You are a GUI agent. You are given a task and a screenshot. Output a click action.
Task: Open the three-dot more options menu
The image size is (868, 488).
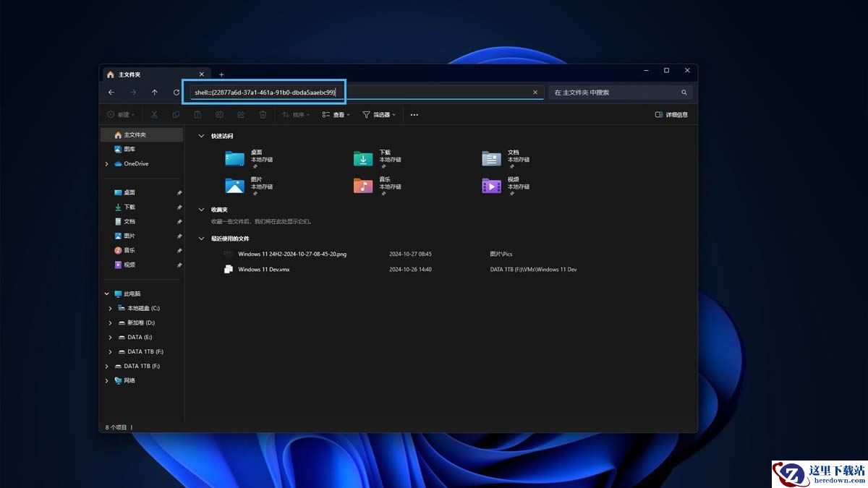(x=414, y=114)
